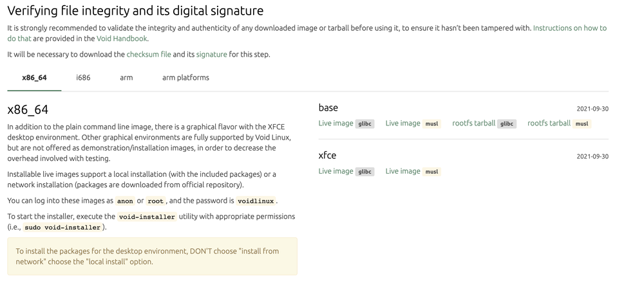This screenshot has height=294, width=644.
Task: Open the arm tab
Action: pyautogui.click(x=126, y=78)
